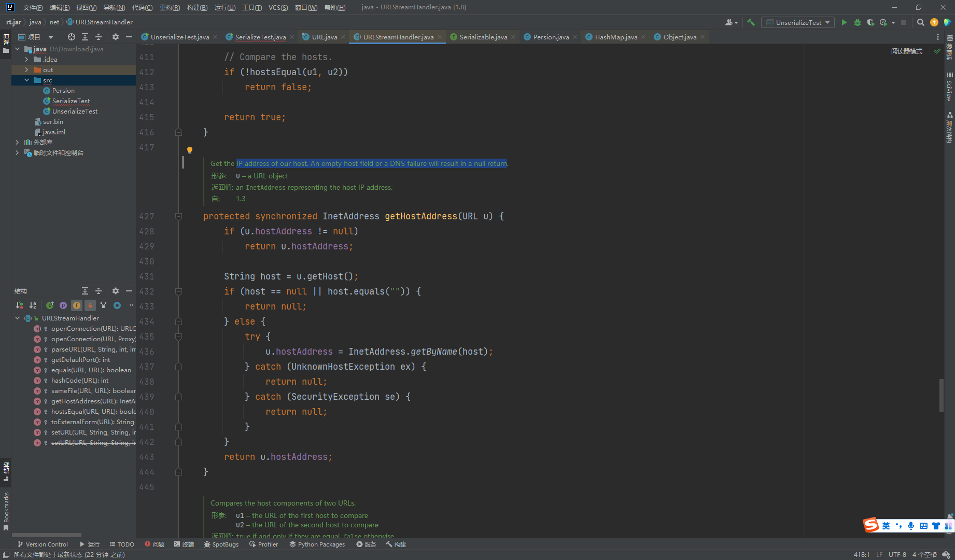955x560 pixels.
Task: Switch to HashMap.java tab
Action: (x=616, y=37)
